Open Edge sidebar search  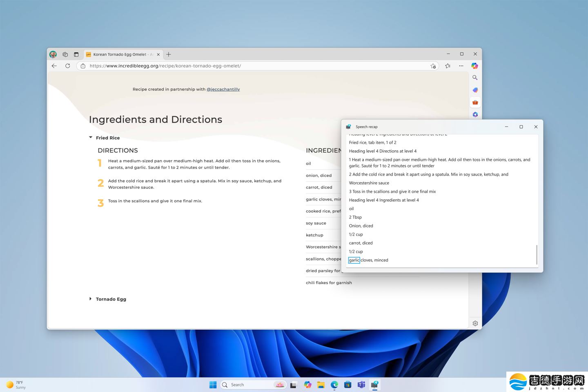(475, 78)
